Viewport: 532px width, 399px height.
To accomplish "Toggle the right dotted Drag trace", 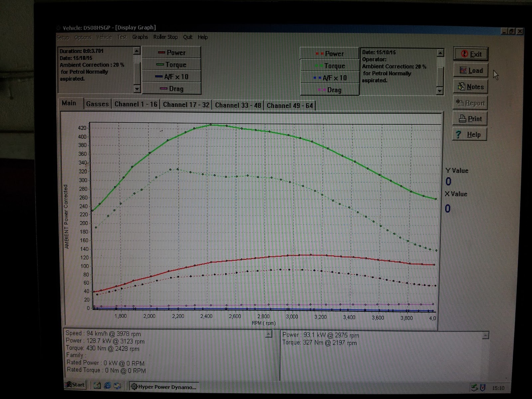I will click(330, 89).
